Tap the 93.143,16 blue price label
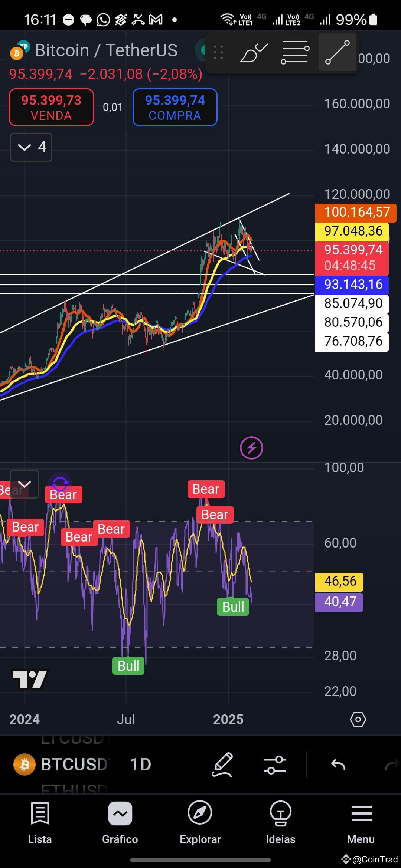The image size is (401, 868). click(352, 285)
